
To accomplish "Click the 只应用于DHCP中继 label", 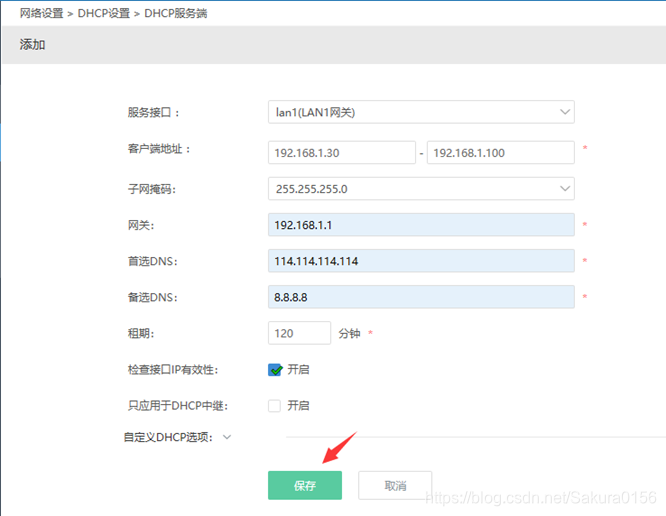I will point(178,406).
